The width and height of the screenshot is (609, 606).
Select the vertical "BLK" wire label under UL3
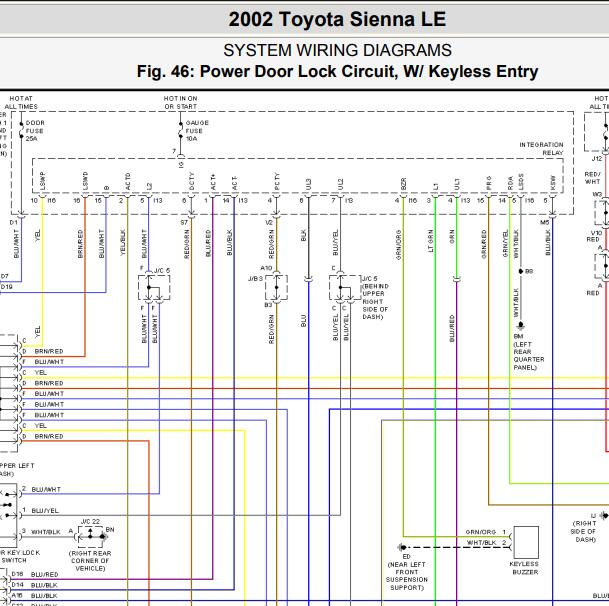(x=304, y=235)
